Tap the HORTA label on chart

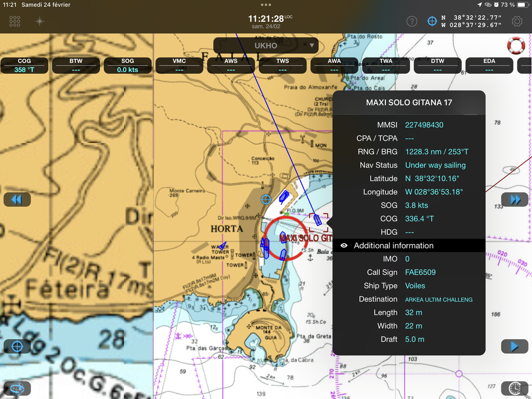(227, 229)
